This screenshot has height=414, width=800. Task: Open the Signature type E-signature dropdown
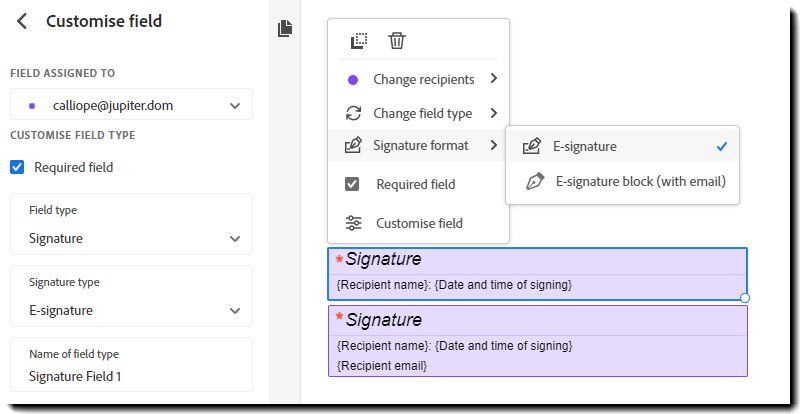click(x=131, y=296)
